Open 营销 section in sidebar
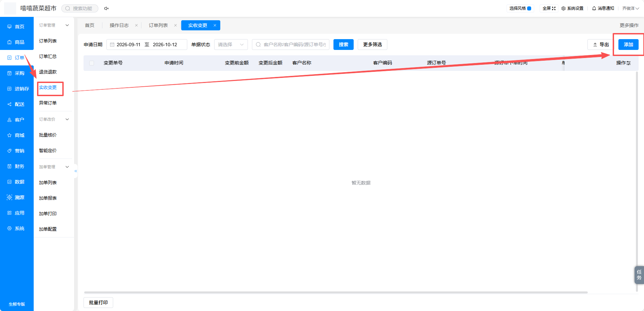The width and height of the screenshot is (644, 311). coord(17,151)
